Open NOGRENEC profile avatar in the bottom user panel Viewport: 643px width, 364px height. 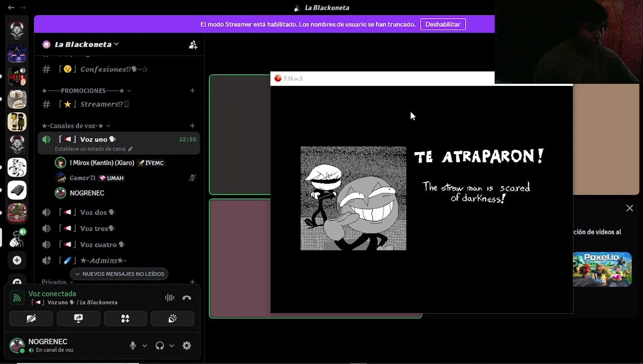click(17, 346)
